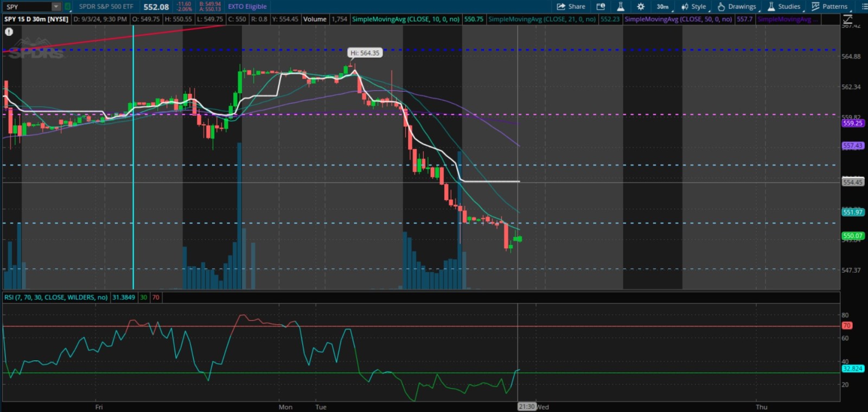868x412 pixels.
Task: Click the red 70 RSI axis bubble
Action: tap(847, 326)
